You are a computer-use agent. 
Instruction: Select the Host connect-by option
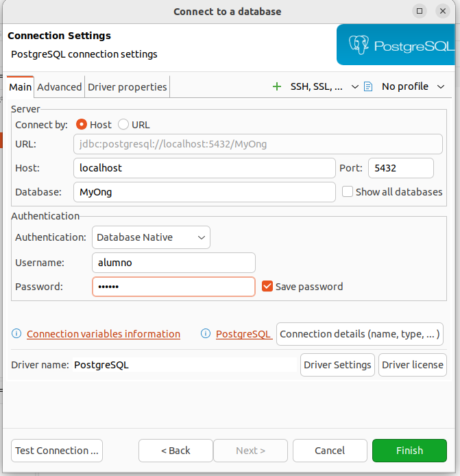pyautogui.click(x=82, y=125)
